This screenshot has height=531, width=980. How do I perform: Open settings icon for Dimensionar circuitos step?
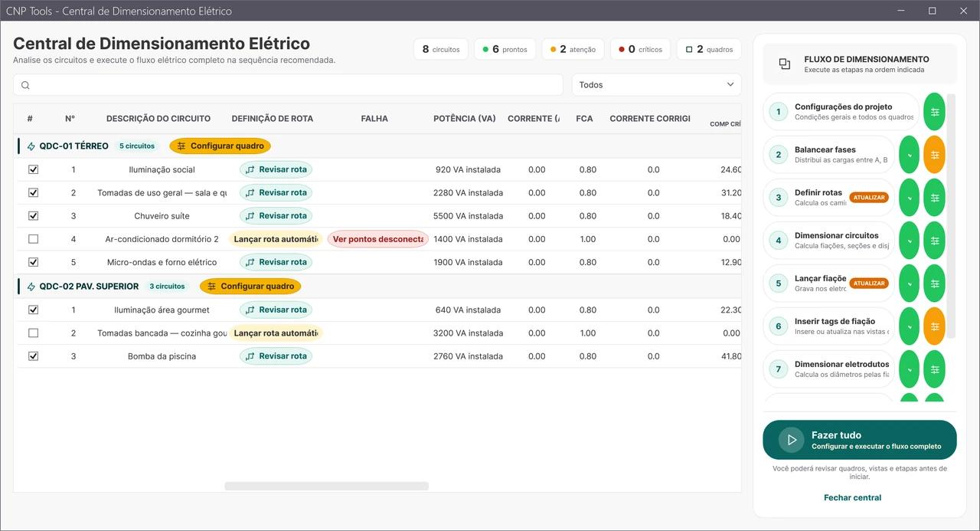(x=934, y=241)
